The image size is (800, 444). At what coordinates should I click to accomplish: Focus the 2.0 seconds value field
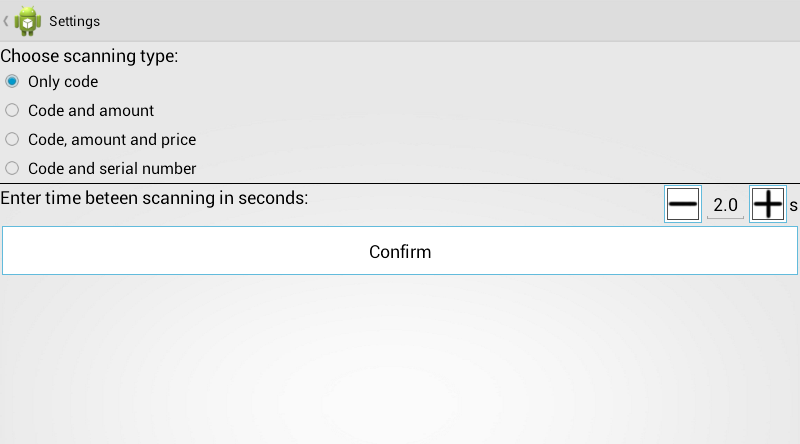click(725, 206)
